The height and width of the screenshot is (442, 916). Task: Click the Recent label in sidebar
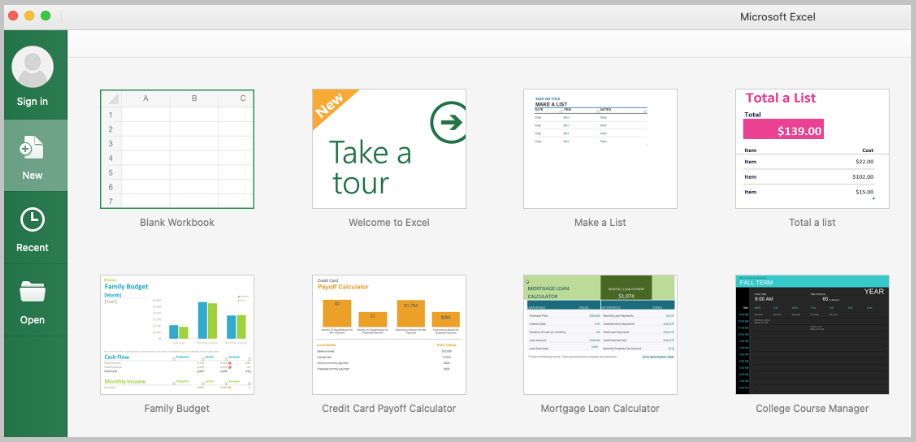32,248
